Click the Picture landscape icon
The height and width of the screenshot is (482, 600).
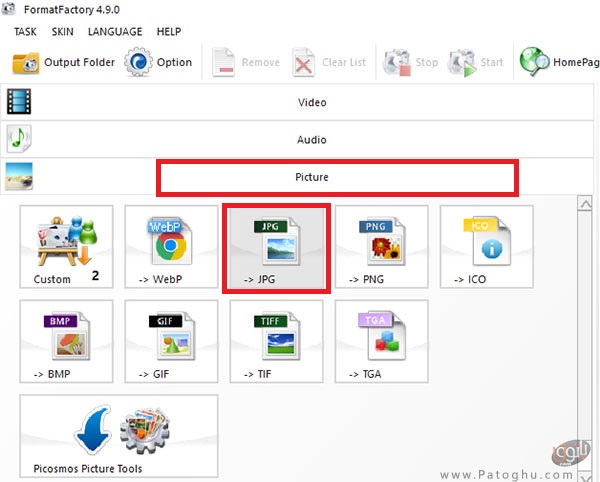coord(19,176)
